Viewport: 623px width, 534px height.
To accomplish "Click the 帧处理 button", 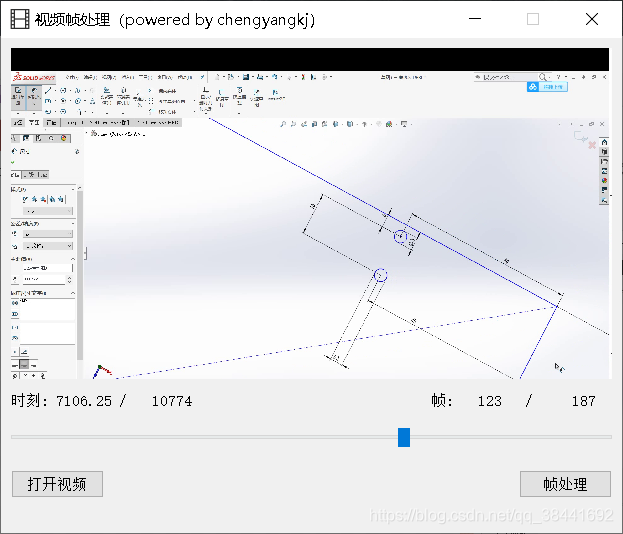I will pos(565,484).
